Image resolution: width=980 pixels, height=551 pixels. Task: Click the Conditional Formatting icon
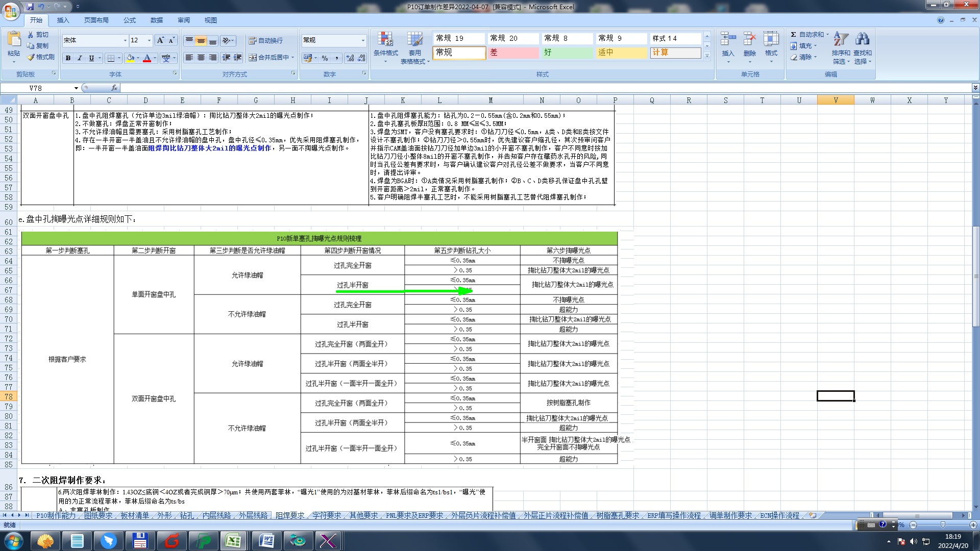click(385, 39)
